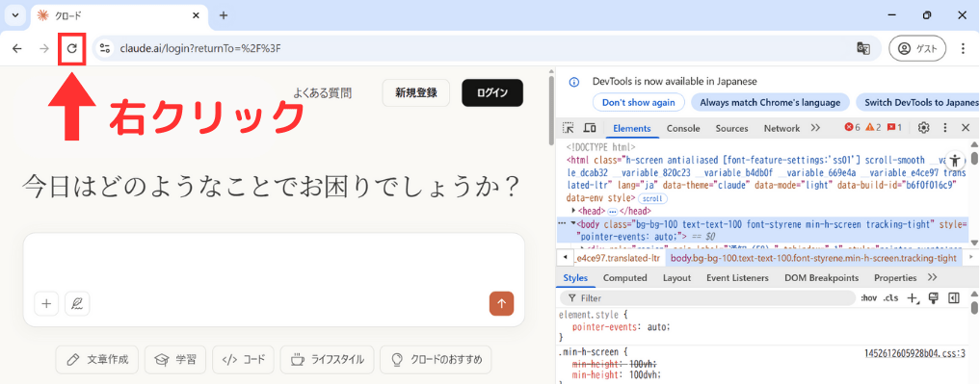Viewport: 980px width, 384px height.
Task: Go back using browser back arrow
Action: coord(17,48)
